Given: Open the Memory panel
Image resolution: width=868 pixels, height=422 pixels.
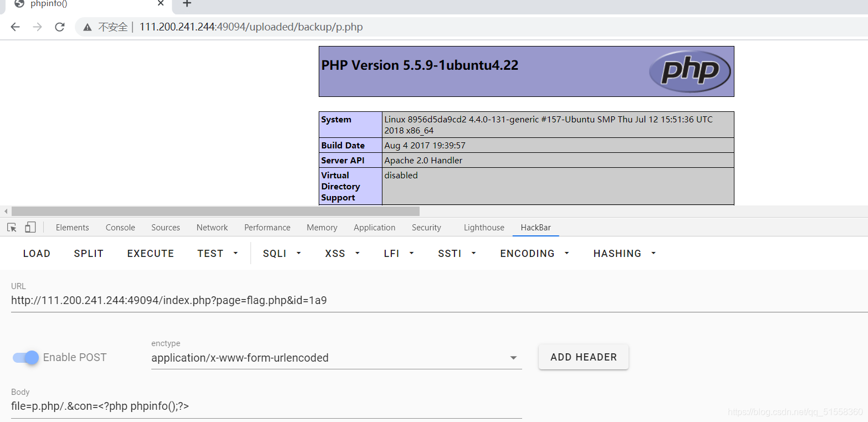Looking at the screenshot, I should (322, 228).
